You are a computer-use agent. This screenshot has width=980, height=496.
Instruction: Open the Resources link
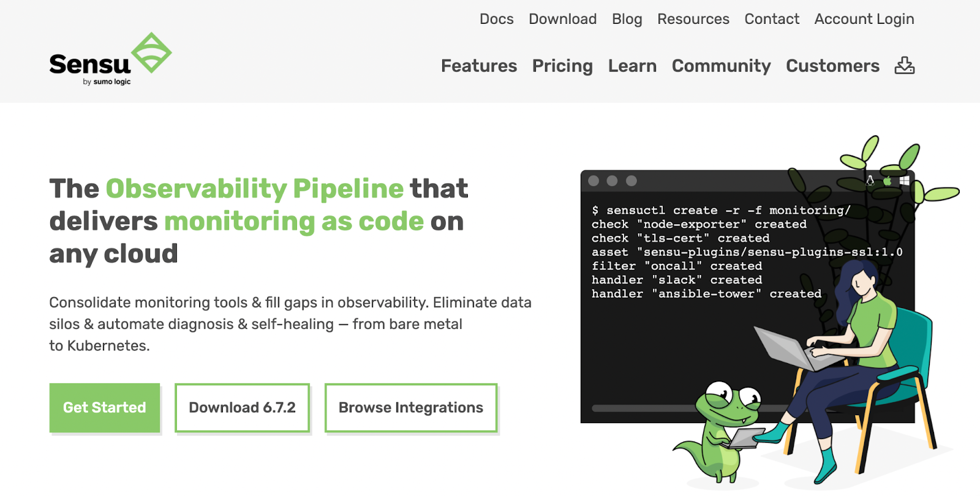(x=693, y=19)
